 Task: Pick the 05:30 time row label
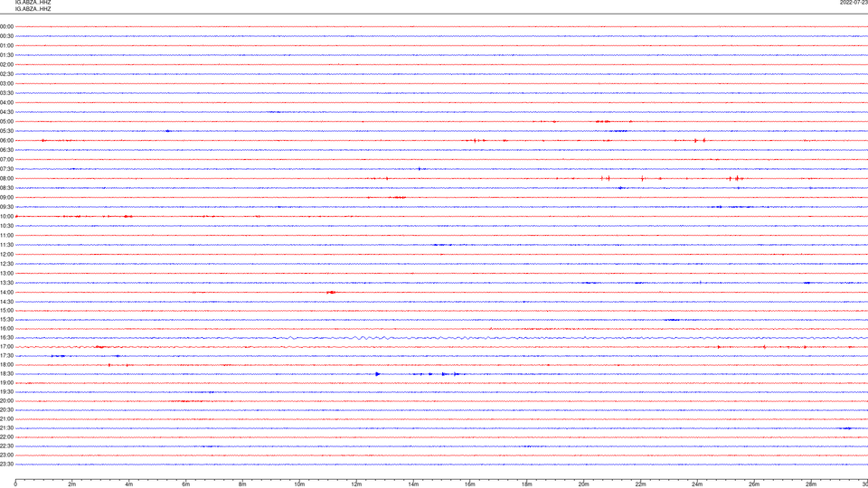point(6,131)
